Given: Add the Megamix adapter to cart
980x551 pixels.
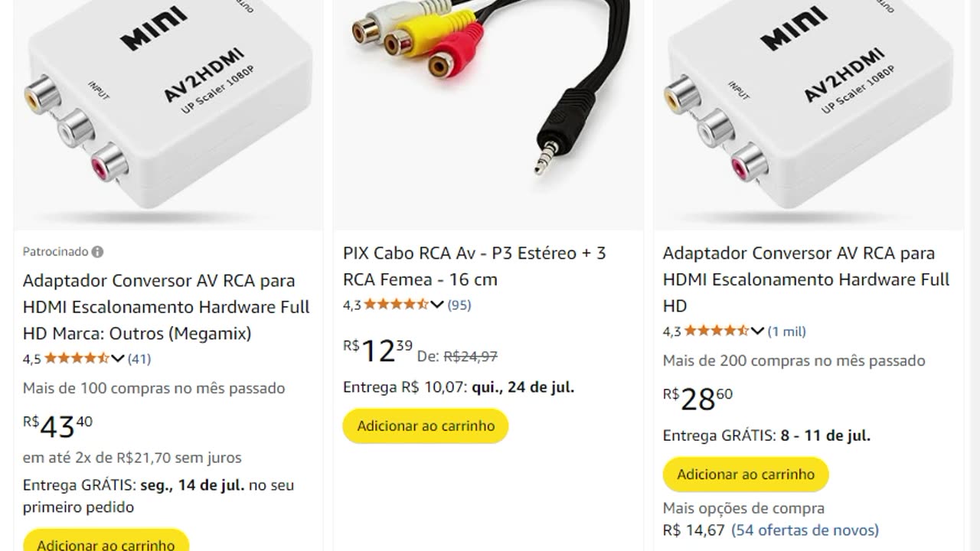Looking at the screenshot, I should tap(106, 542).
